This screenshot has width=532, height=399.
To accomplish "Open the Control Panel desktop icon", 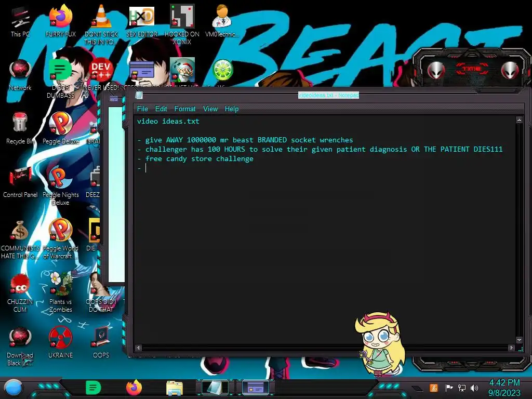I will pos(20,182).
